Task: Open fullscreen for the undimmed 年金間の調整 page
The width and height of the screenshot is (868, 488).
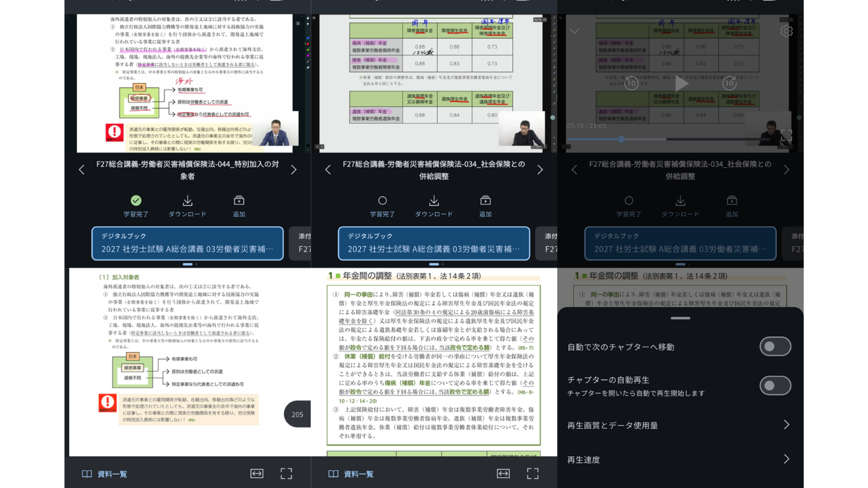Action: [533, 473]
